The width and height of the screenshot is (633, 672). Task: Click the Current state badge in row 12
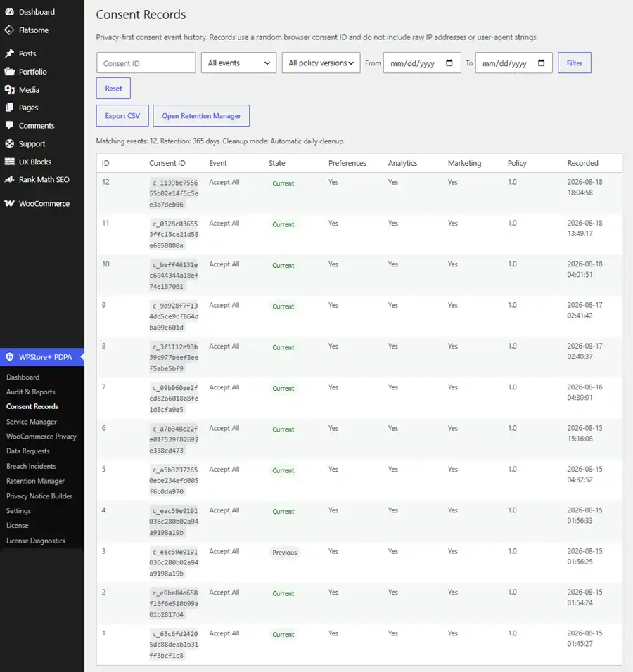tap(283, 183)
